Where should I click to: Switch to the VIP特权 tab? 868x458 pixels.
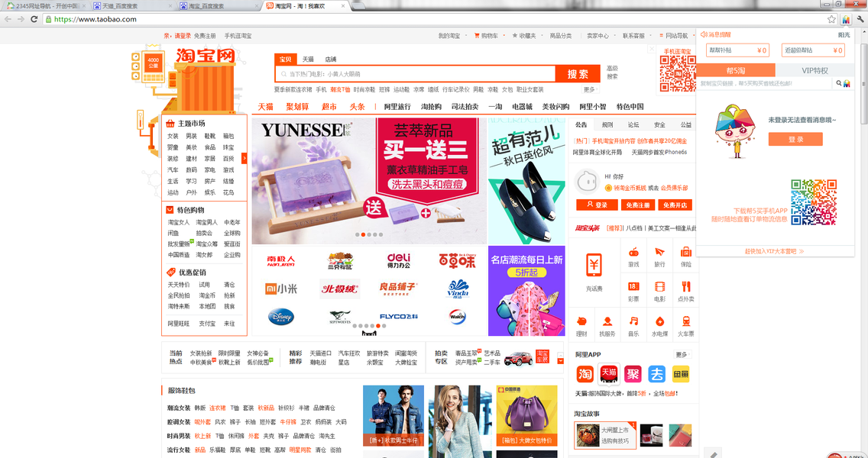click(x=815, y=70)
